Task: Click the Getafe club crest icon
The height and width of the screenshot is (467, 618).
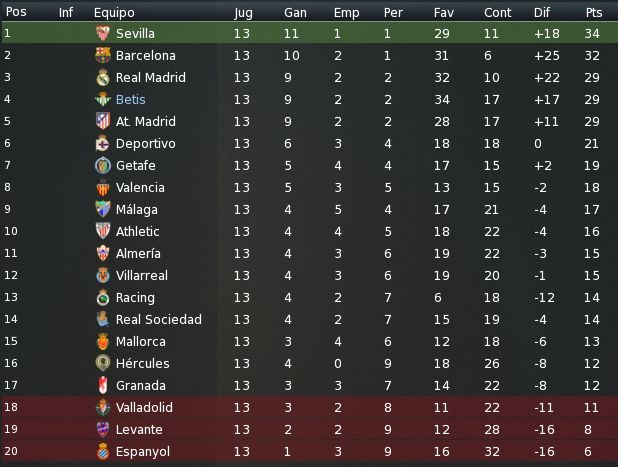Action: [x=103, y=166]
